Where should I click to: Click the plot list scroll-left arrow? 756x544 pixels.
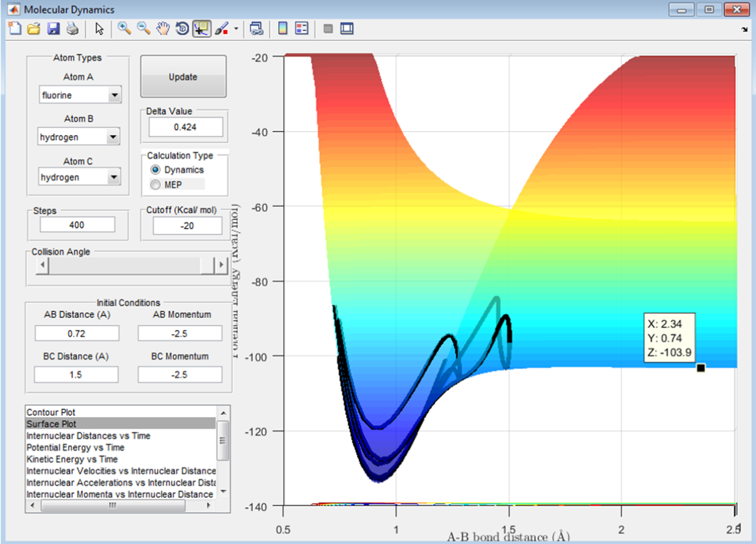point(32,505)
